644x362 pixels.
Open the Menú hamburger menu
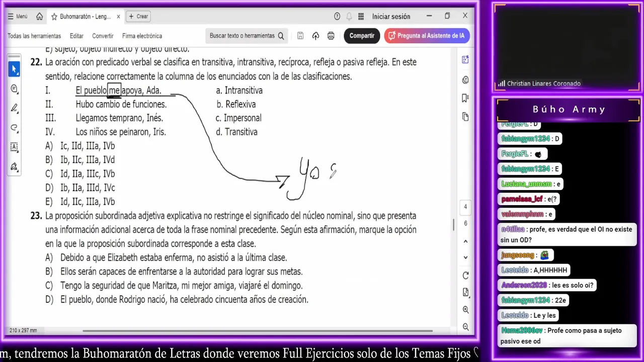click(18, 17)
